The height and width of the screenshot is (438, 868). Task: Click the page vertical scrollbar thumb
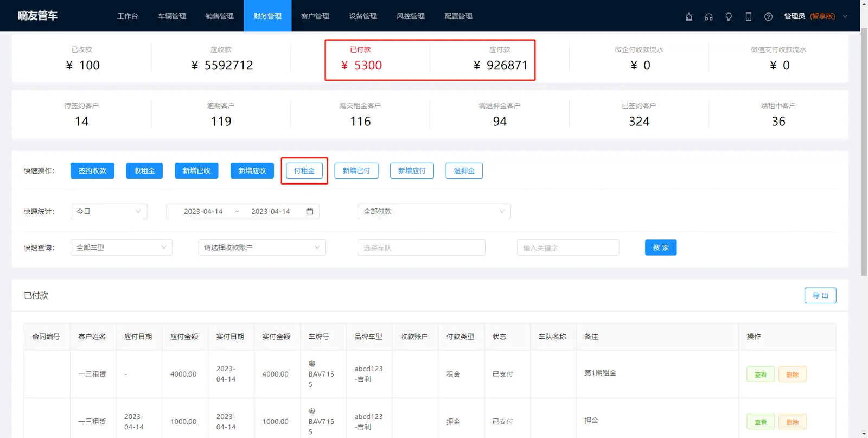coord(864,152)
